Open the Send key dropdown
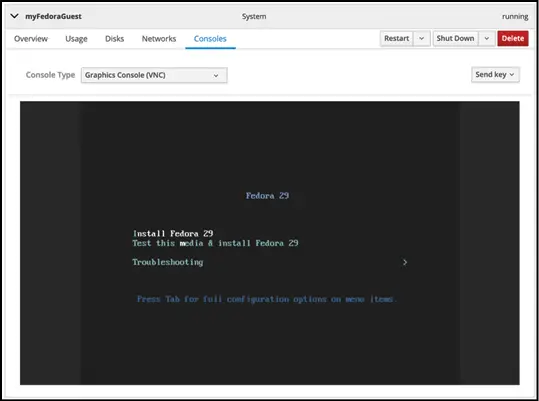539x401 pixels. 495,75
